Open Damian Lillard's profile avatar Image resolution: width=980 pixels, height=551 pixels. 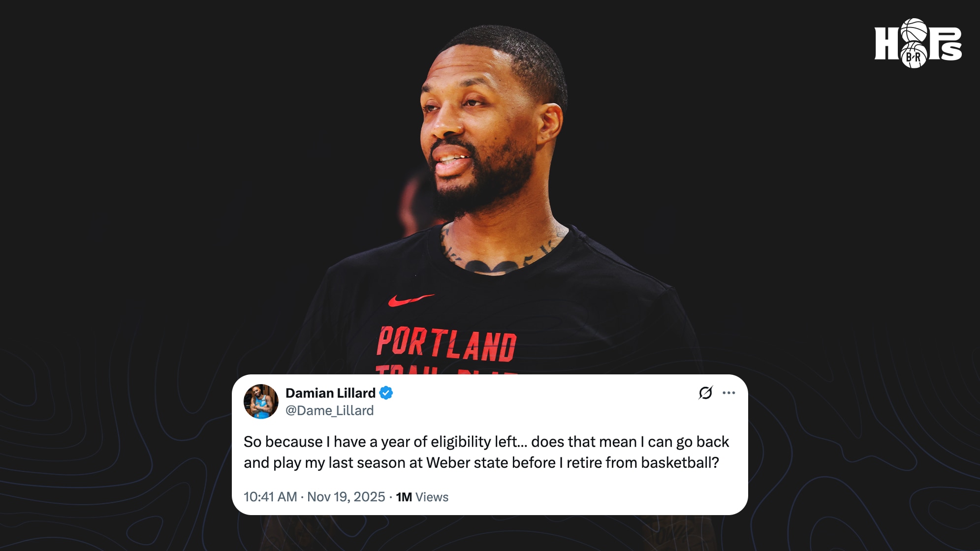(261, 401)
